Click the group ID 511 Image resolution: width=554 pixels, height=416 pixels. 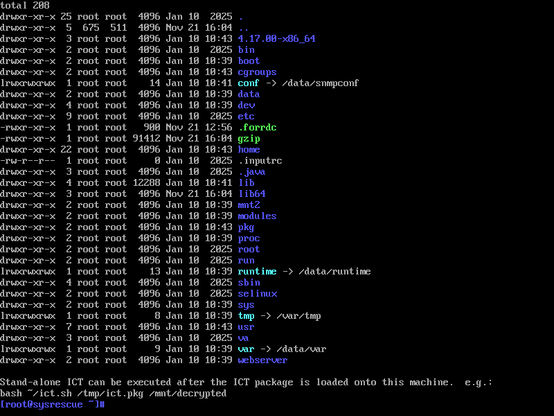(x=118, y=28)
